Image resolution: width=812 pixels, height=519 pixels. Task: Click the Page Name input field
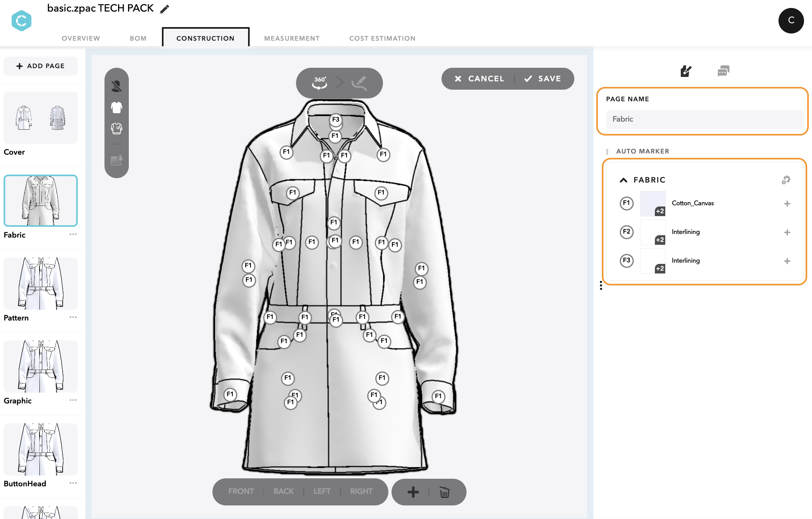[705, 119]
